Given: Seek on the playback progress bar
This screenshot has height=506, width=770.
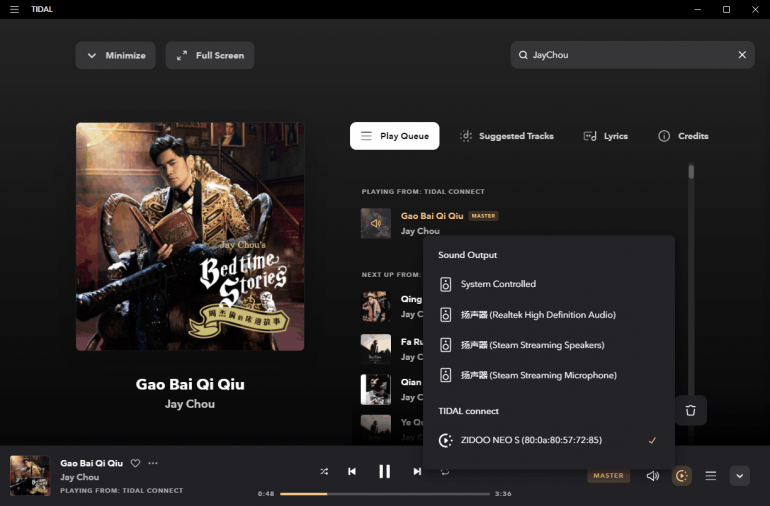Looking at the screenshot, I should [x=385, y=494].
